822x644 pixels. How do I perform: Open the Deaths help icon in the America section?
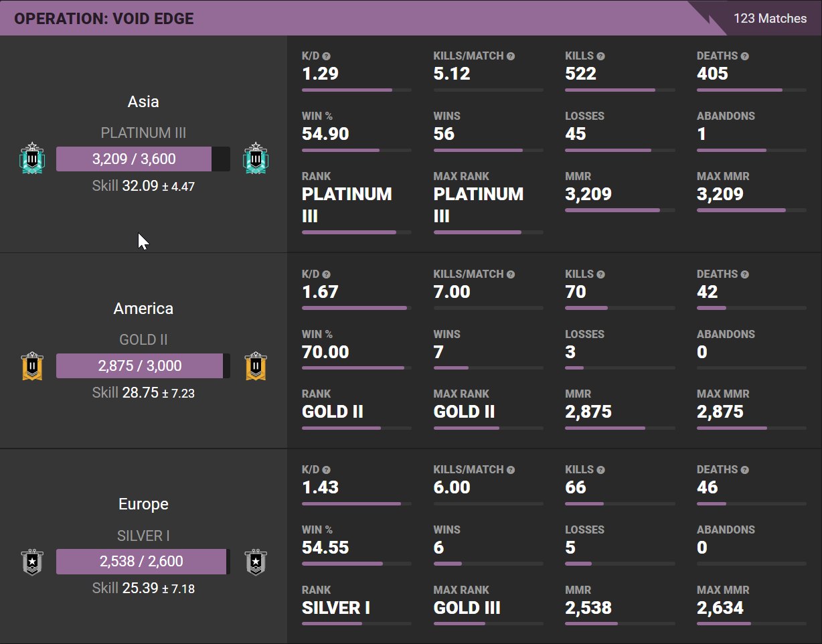744,274
